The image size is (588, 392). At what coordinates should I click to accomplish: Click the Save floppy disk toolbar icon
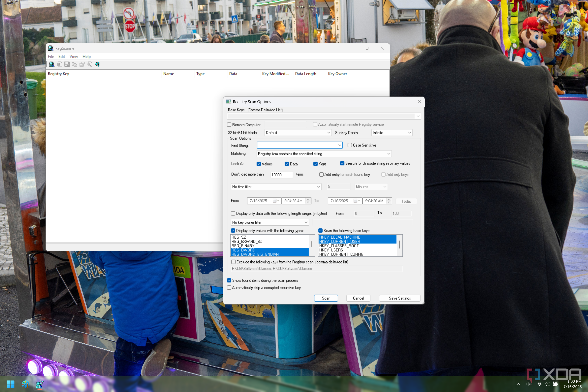click(67, 64)
